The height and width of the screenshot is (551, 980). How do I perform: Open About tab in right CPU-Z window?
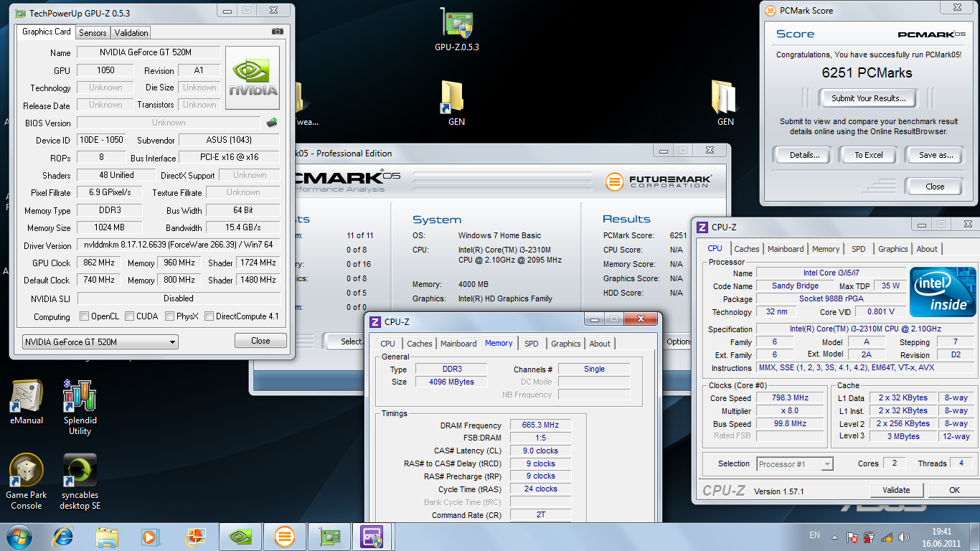tap(927, 249)
